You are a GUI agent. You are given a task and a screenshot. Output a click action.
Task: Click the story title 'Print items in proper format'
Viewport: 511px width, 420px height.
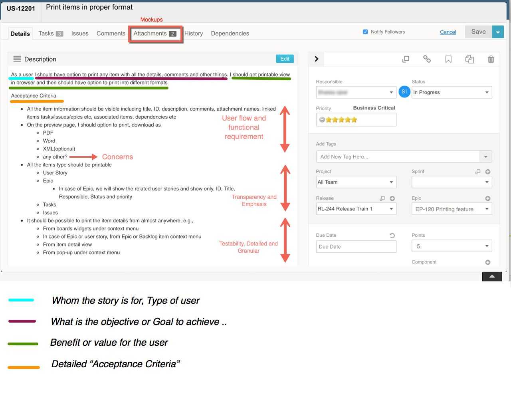click(89, 7)
